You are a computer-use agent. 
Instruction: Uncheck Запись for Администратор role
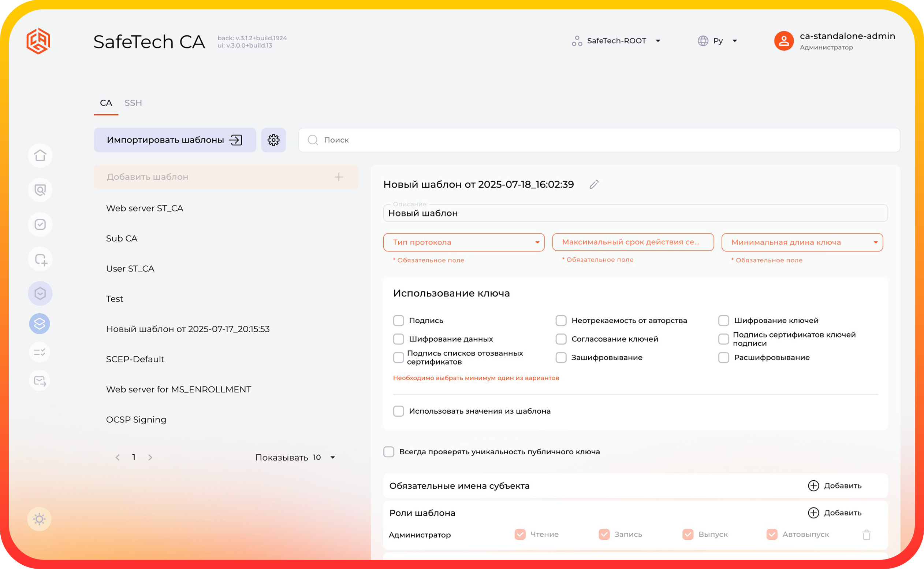tap(604, 535)
